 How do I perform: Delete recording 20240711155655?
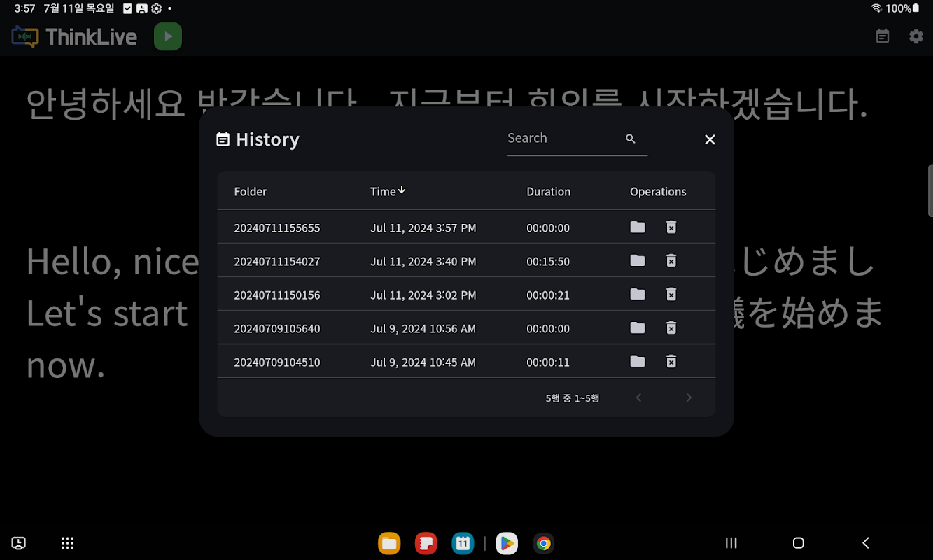pyautogui.click(x=671, y=227)
